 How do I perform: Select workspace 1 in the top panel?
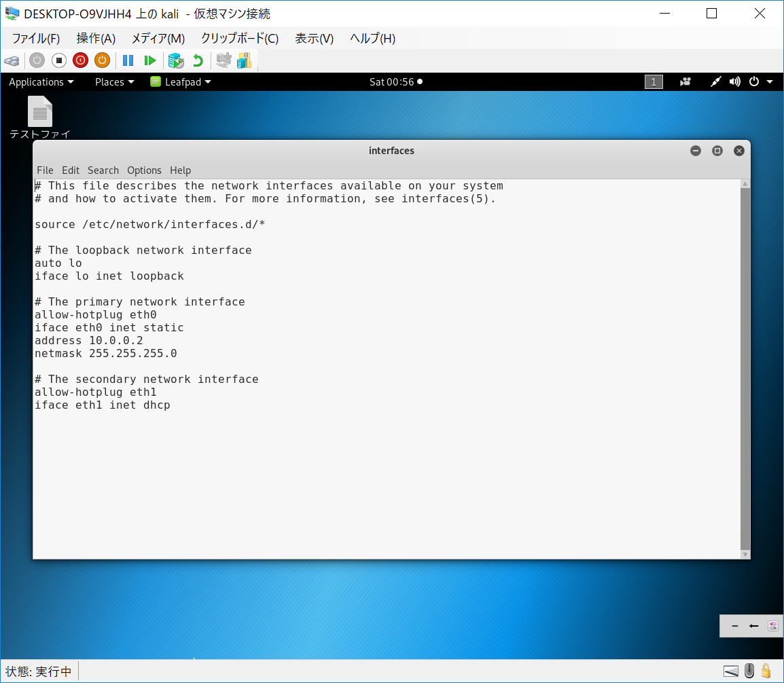(653, 82)
